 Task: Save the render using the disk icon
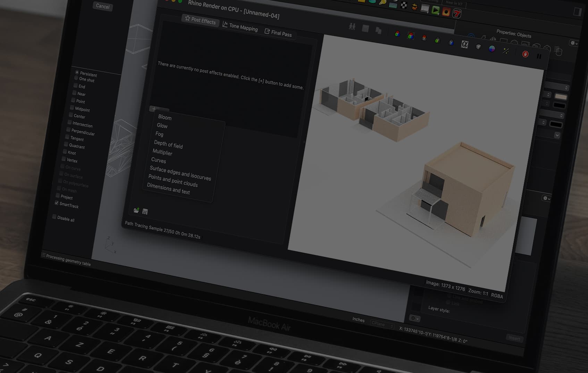coord(145,211)
